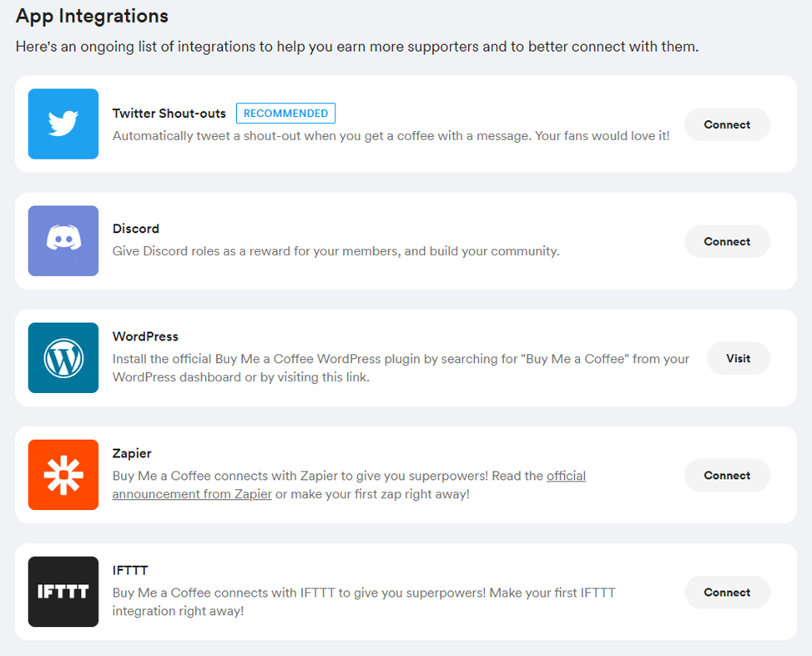Click the IFTTT integration title

pos(130,570)
